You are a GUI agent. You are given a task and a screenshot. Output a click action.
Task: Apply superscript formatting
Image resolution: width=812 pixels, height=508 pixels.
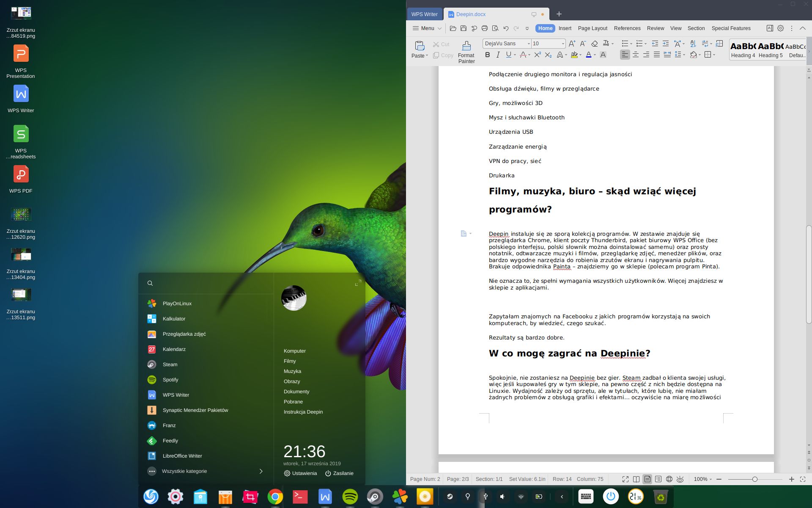[x=537, y=55]
